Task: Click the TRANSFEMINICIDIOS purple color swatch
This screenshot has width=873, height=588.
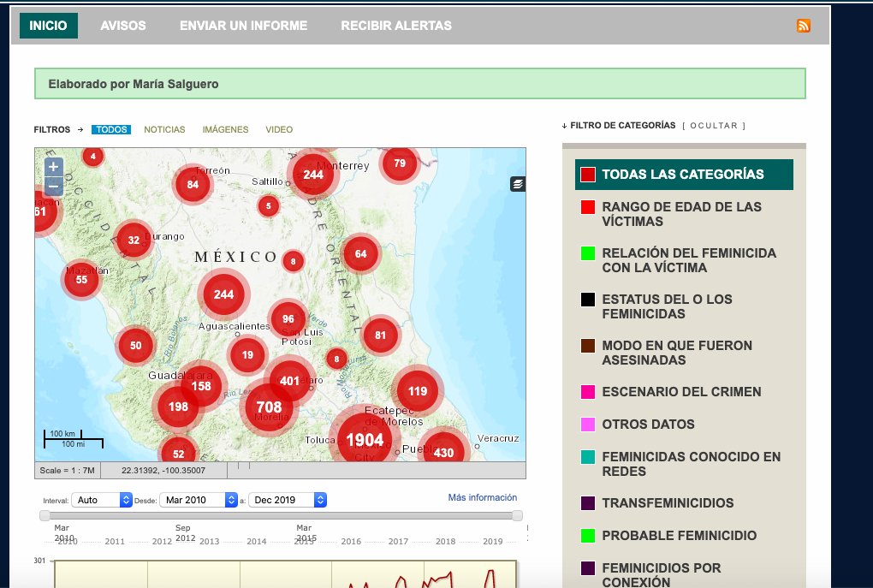Action: pyautogui.click(x=588, y=503)
